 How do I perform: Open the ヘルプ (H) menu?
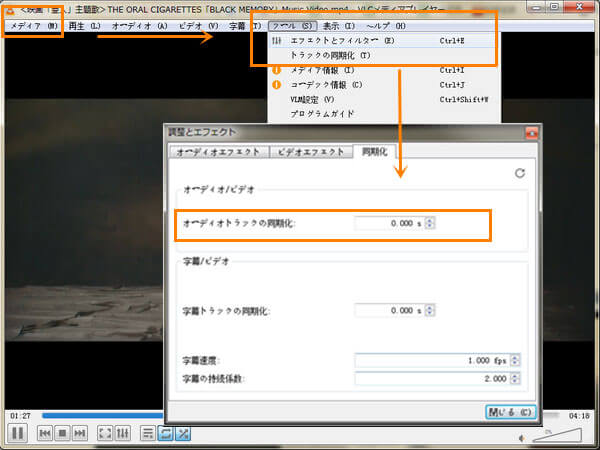386,26
